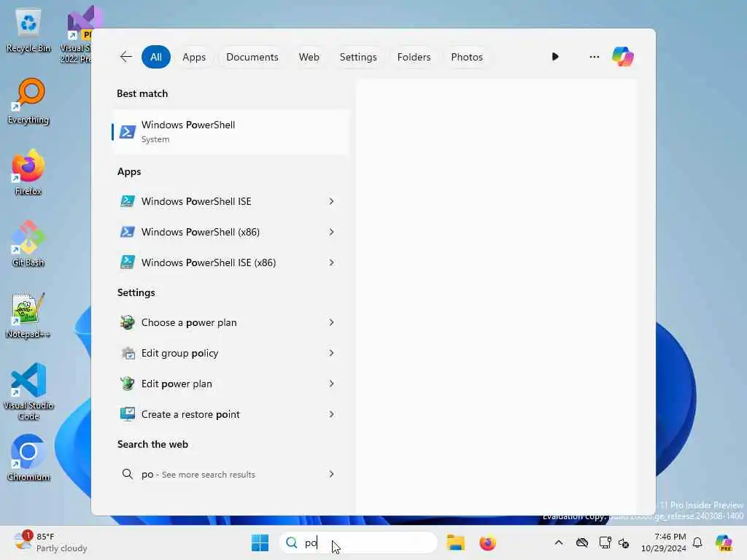Click the Windows PowerShell best match icon
The image size is (747, 560).
tap(127, 132)
